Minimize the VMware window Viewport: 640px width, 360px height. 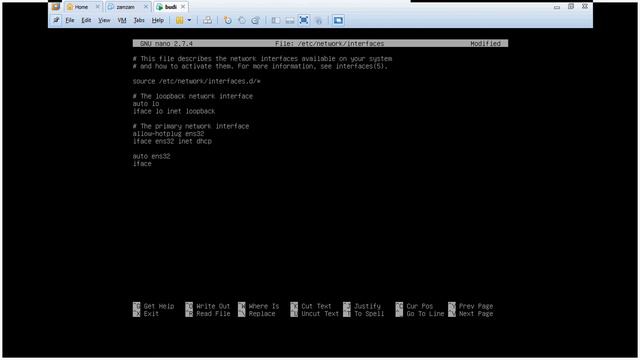[557, 7]
